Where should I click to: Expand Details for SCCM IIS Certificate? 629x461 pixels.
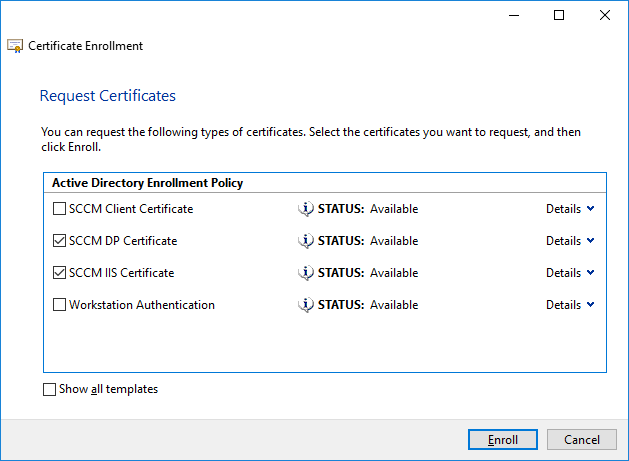570,273
